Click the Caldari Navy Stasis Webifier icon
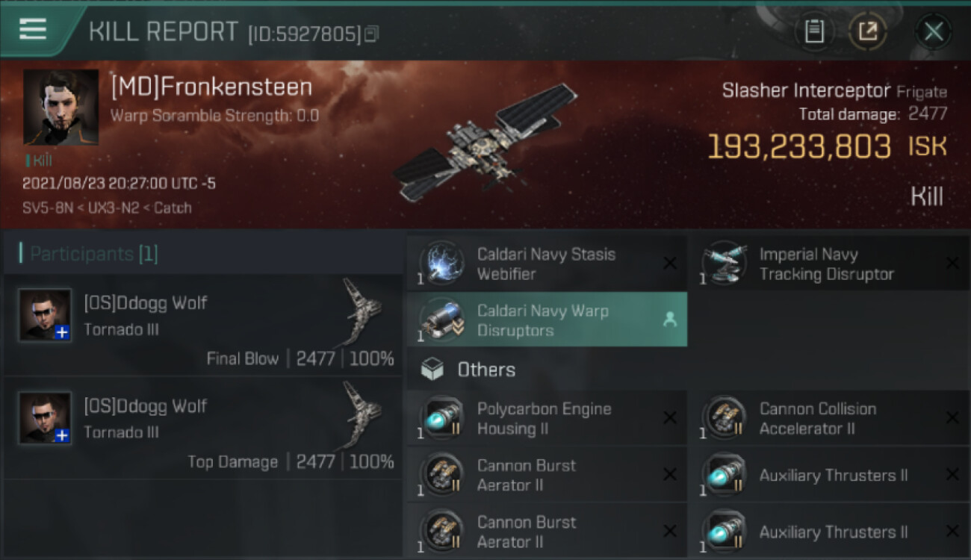The width and height of the screenshot is (971, 560). tap(442, 264)
